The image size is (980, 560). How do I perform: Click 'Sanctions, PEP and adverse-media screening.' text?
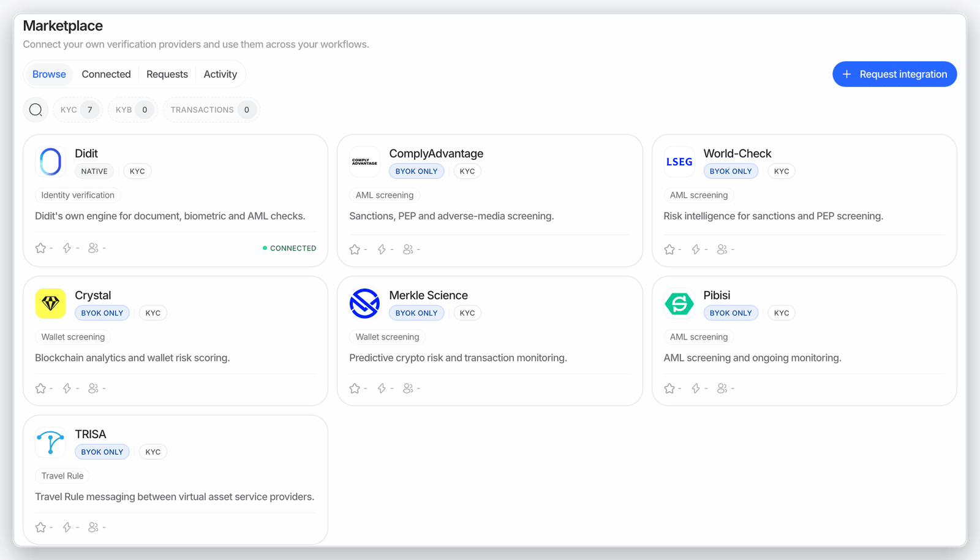pyautogui.click(x=451, y=216)
